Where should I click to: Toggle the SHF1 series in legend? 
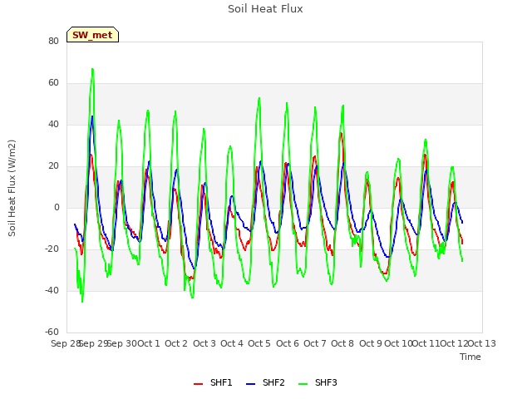pyautogui.click(x=213, y=382)
